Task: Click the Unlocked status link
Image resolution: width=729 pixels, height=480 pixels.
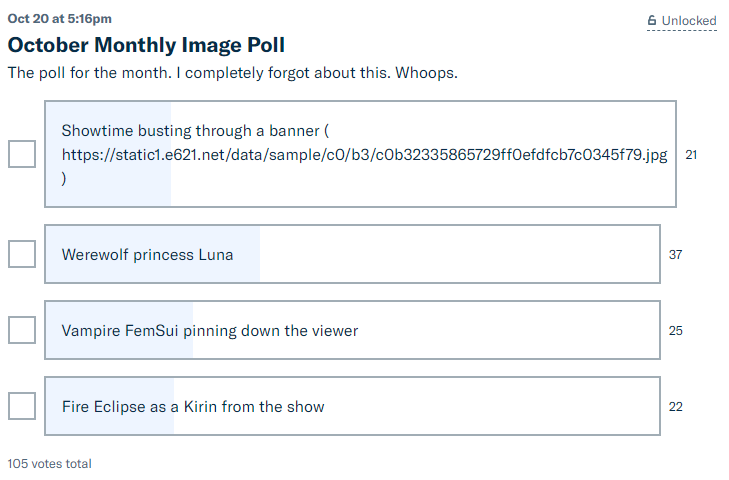Action: 688,20
